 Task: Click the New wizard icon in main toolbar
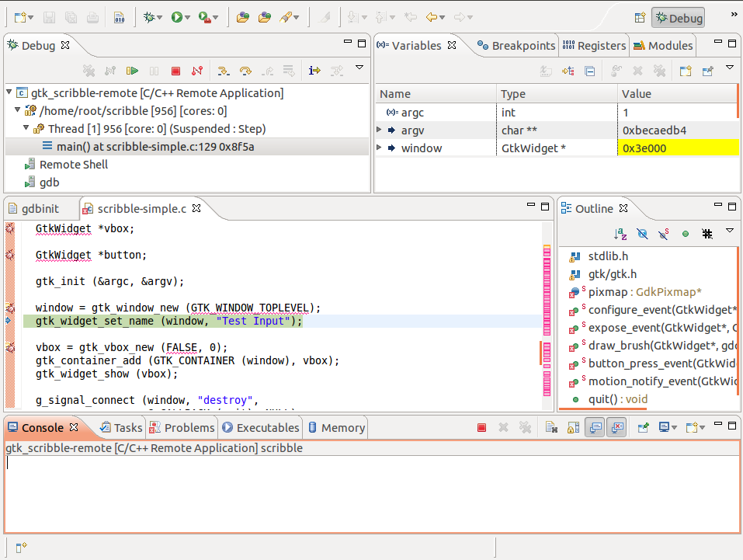point(20,18)
